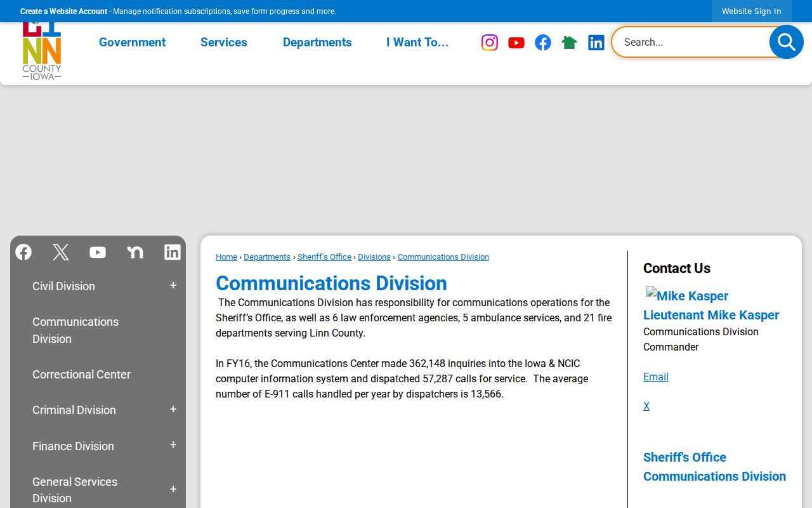Open the Departments menu

point(317,43)
